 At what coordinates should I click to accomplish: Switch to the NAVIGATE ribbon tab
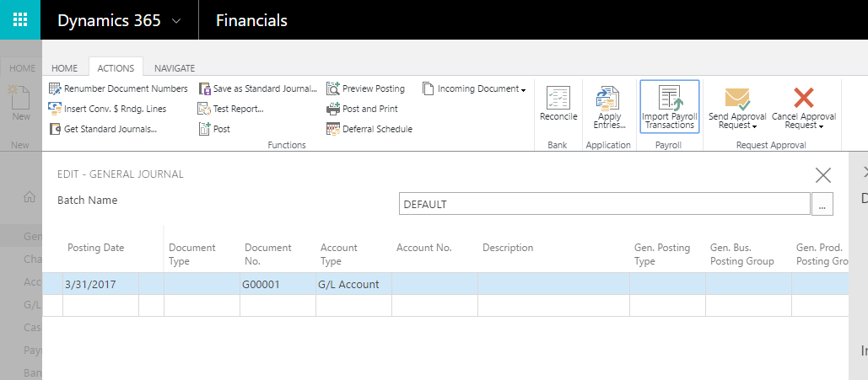[175, 68]
